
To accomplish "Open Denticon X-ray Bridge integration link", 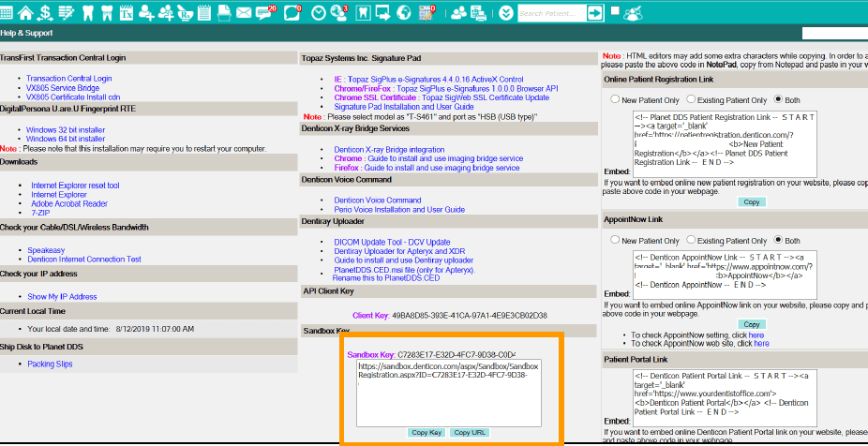I will 389,149.
